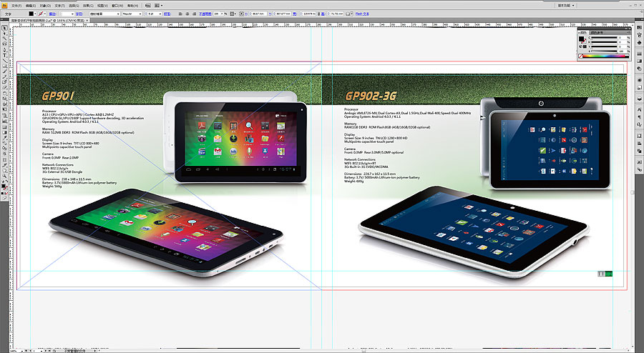Click the Flash 文本 link
The width and height of the screenshot is (644, 353).
[x=363, y=14]
